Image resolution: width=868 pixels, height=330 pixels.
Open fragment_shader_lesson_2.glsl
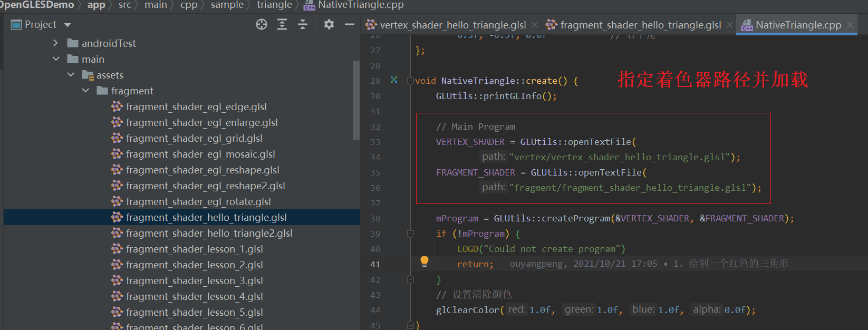[x=195, y=265]
